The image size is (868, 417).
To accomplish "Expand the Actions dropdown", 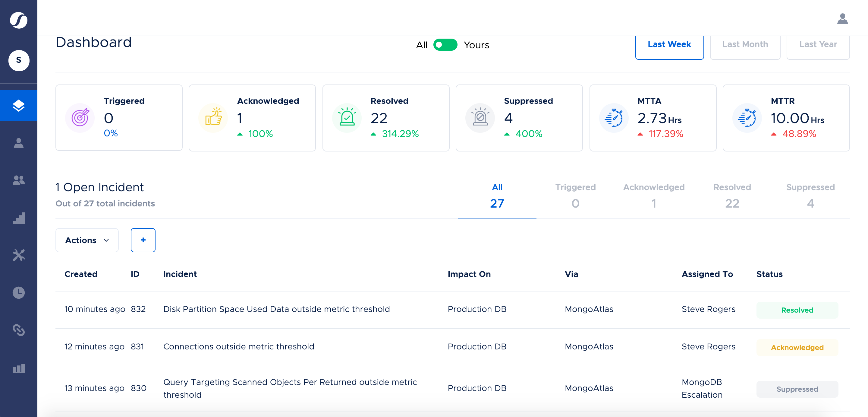I will point(87,240).
